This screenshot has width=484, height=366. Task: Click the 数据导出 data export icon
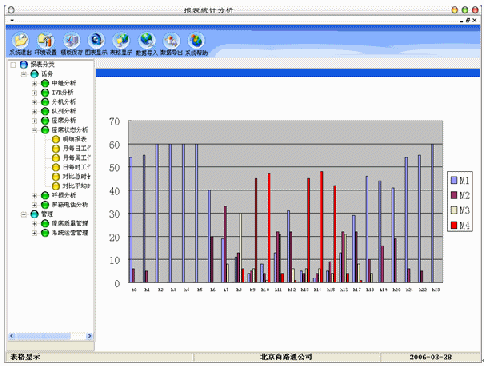tap(171, 41)
